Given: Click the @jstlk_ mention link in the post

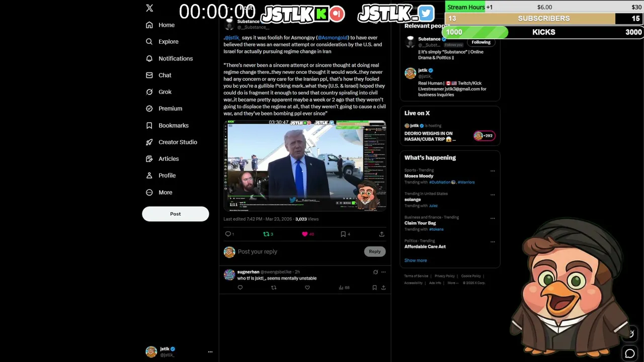Looking at the screenshot, I should (231, 38).
